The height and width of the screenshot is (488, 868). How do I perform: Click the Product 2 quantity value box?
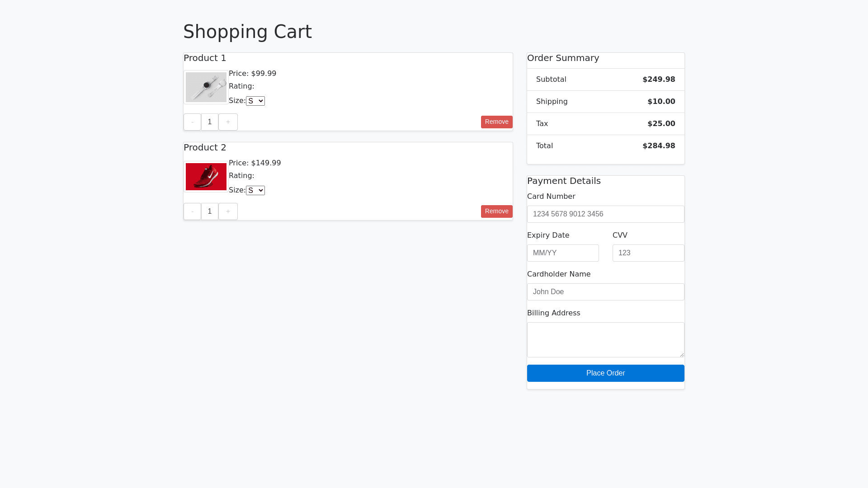pos(210,211)
